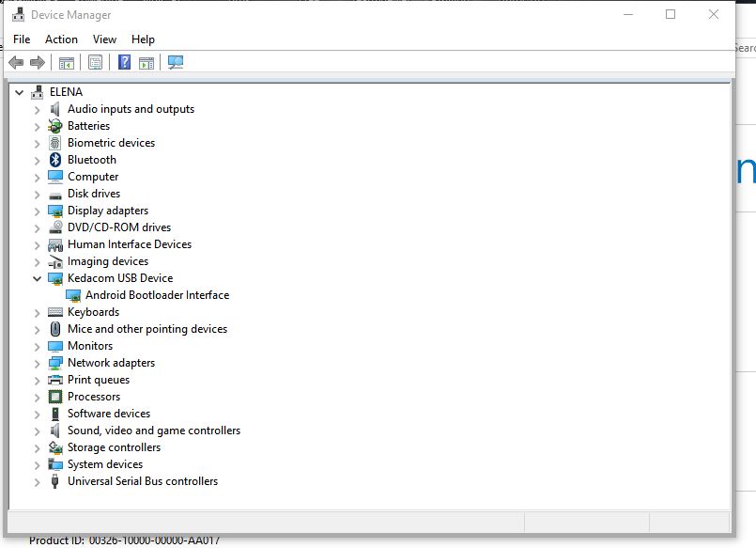Image resolution: width=756 pixels, height=548 pixels.
Task: Open the Action menu
Action: tap(61, 39)
